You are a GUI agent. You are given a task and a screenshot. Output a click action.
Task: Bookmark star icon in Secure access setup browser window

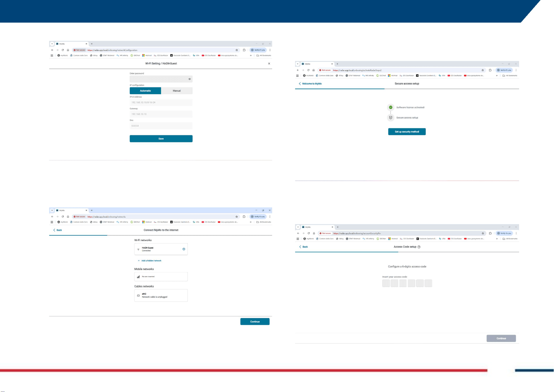pos(483,70)
